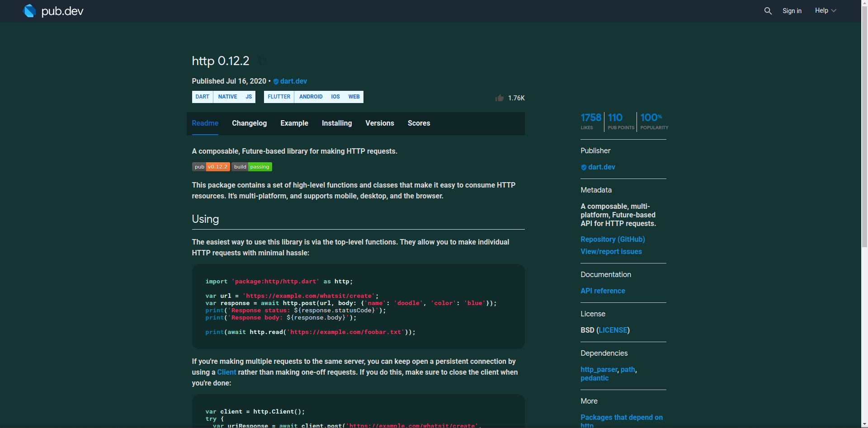Open the LICENSE link
Screen dimensions: 868x428
coord(613,330)
